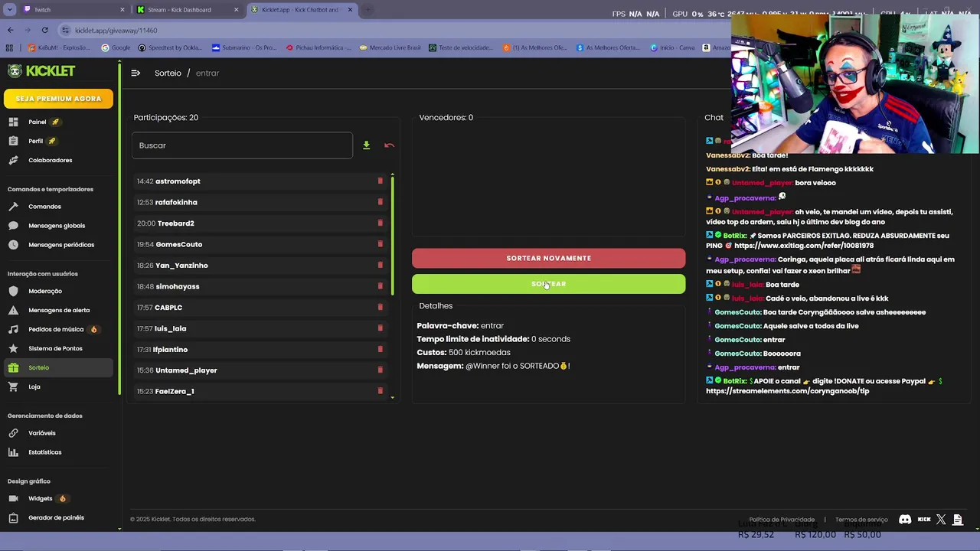980x551 pixels.
Task: Open exitlag.com referral link in chat
Action: [804, 246]
